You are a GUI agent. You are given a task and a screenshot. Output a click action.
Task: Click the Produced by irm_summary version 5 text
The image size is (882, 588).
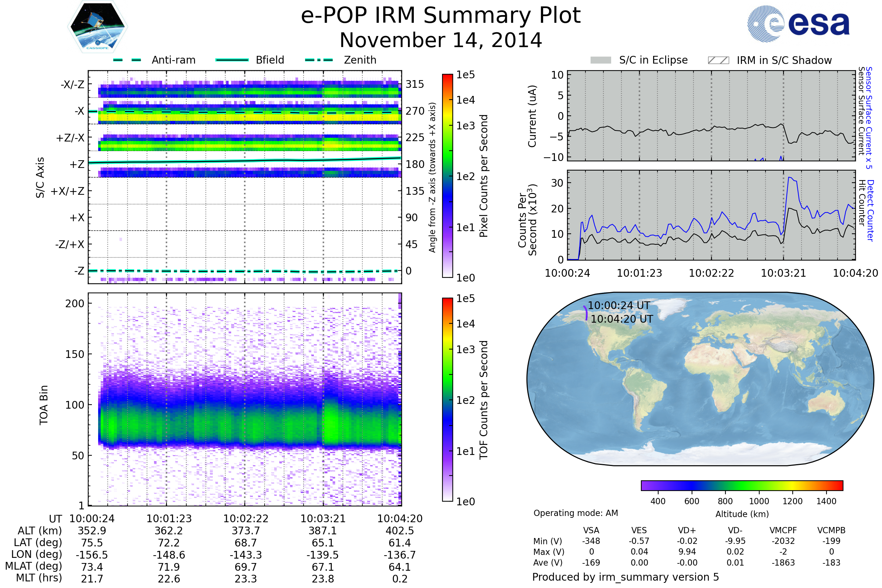625,577
